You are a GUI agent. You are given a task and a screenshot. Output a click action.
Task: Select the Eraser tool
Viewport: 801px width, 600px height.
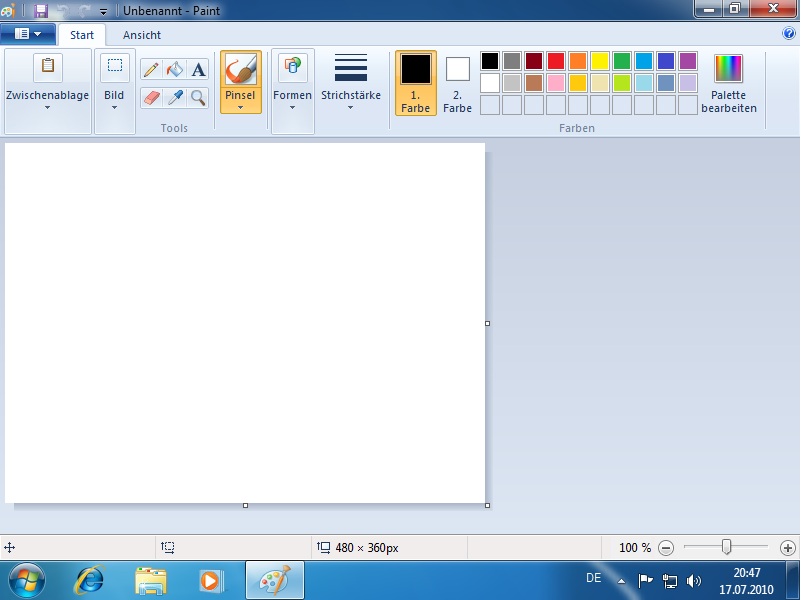(x=151, y=97)
